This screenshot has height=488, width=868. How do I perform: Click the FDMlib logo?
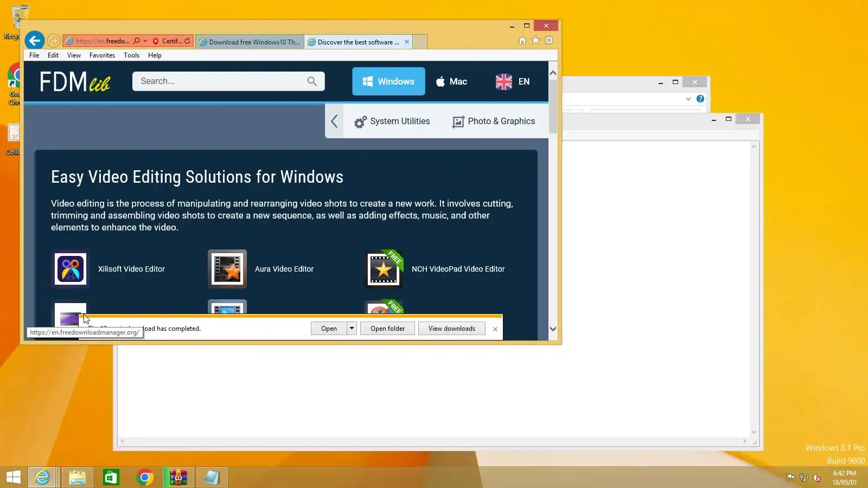tap(75, 82)
